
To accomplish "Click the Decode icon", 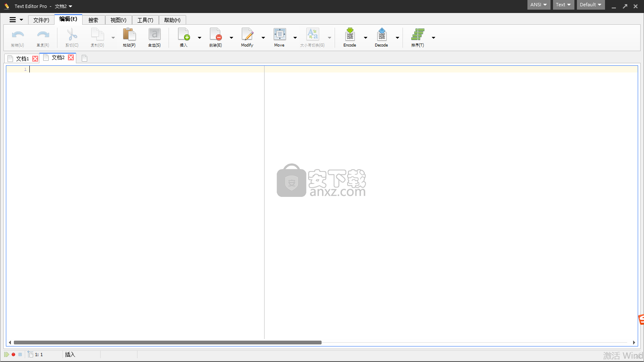I will (382, 34).
